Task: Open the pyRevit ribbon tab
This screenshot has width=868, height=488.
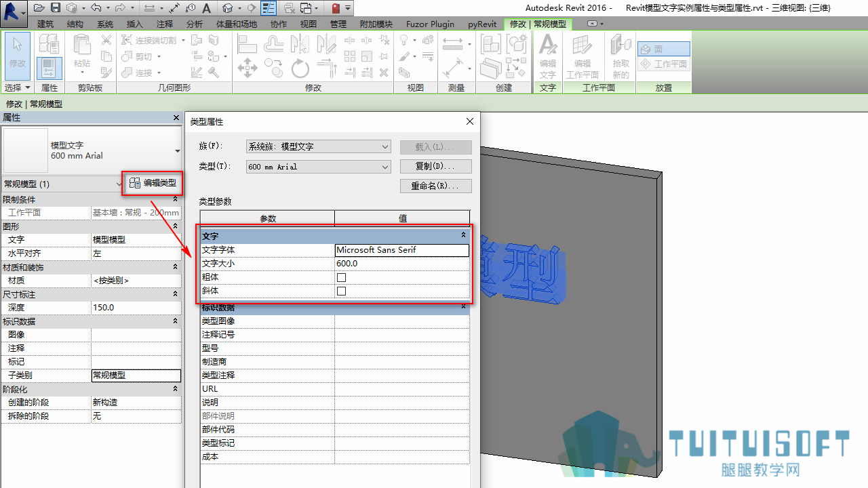Action: pyautogui.click(x=482, y=24)
